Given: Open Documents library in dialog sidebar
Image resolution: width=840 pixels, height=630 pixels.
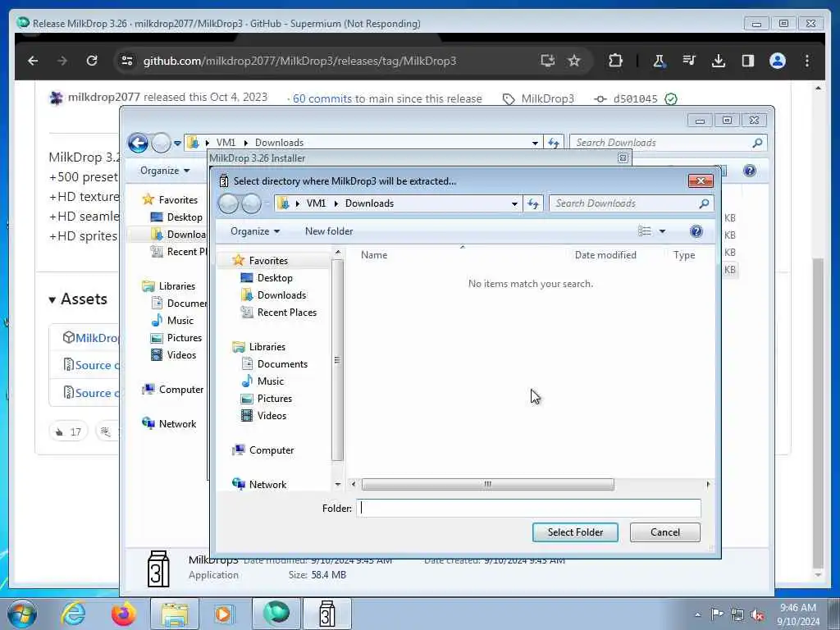Looking at the screenshot, I should 282,363.
